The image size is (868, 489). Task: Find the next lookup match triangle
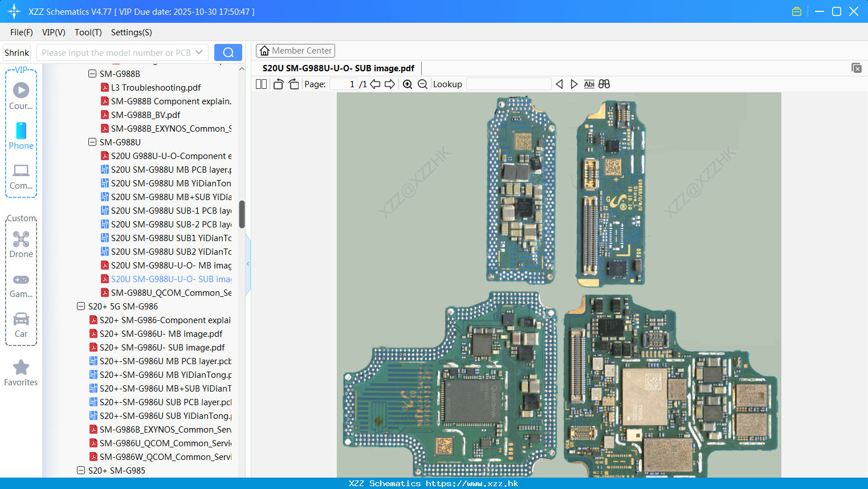pos(574,84)
